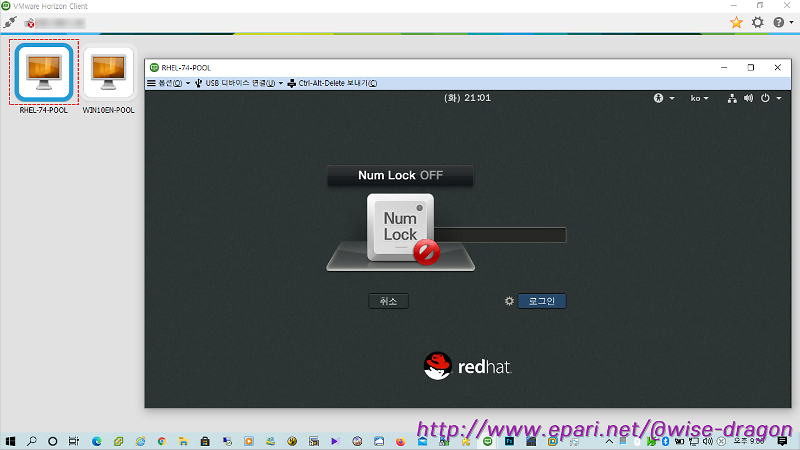Click the password input field

[x=500, y=235]
